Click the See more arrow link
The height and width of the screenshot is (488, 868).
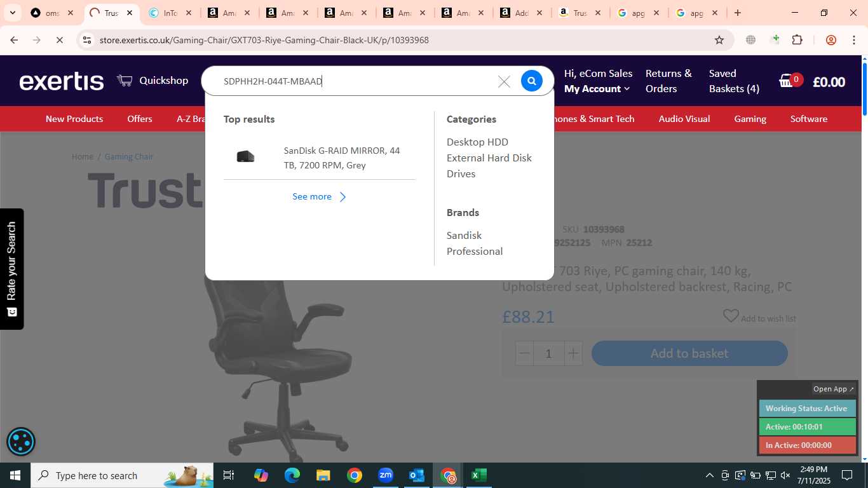point(319,197)
